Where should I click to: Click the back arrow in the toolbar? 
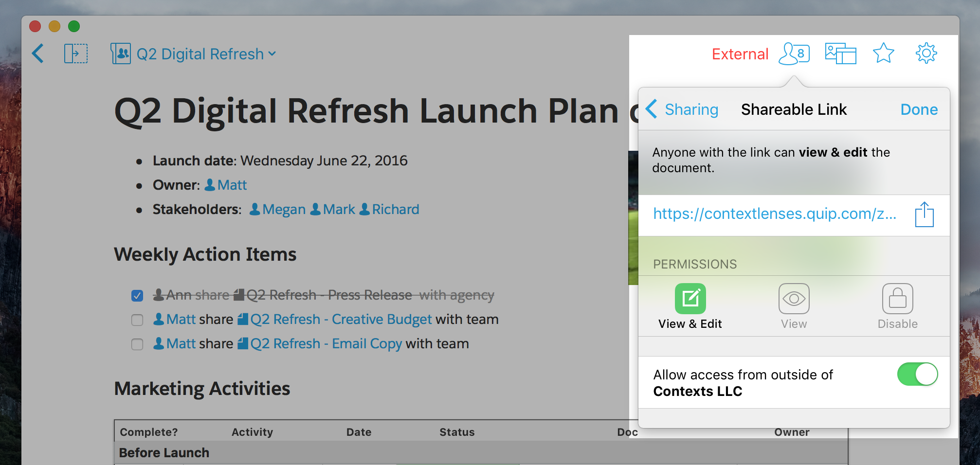[x=38, y=54]
